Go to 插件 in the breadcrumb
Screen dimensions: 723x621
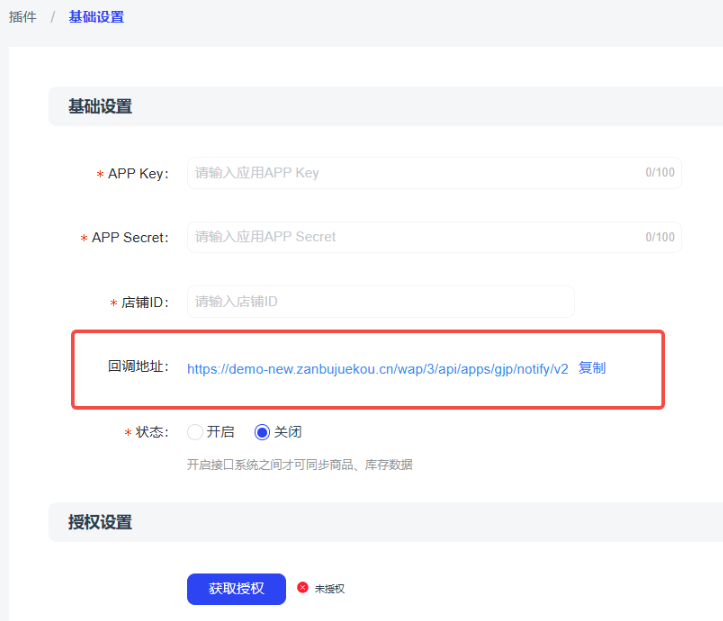click(22, 17)
